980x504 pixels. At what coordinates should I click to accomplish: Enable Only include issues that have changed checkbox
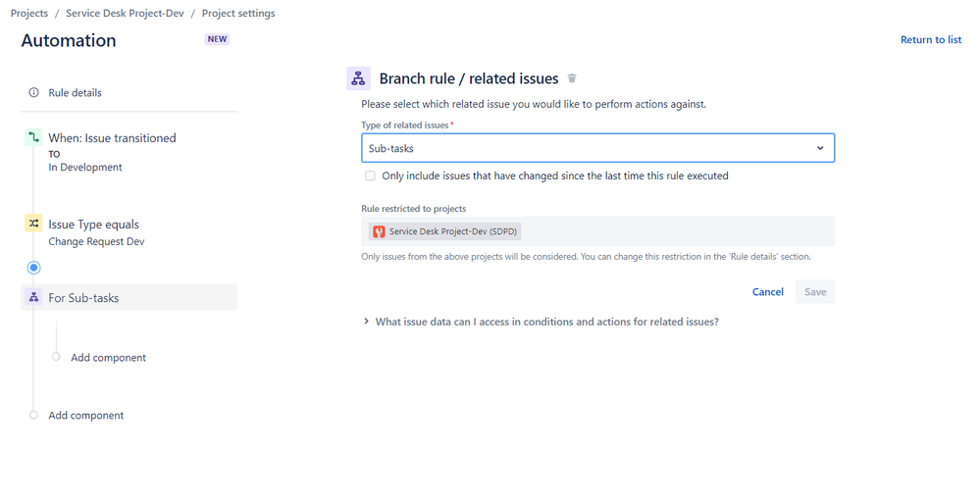(370, 176)
